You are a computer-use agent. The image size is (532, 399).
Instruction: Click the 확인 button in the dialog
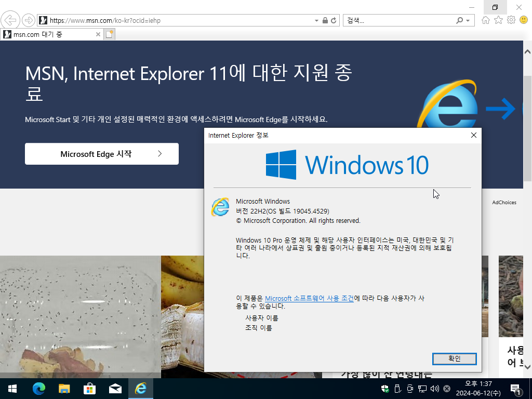[x=454, y=358]
